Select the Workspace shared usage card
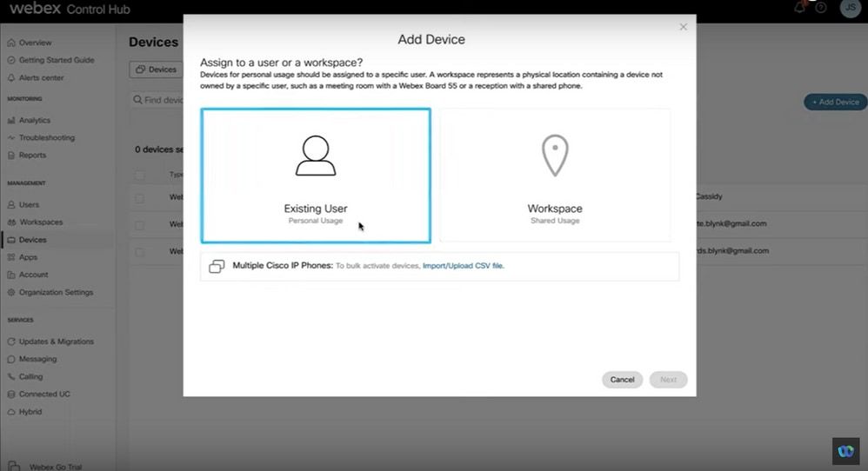This screenshot has height=471, width=868. tap(555, 176)
